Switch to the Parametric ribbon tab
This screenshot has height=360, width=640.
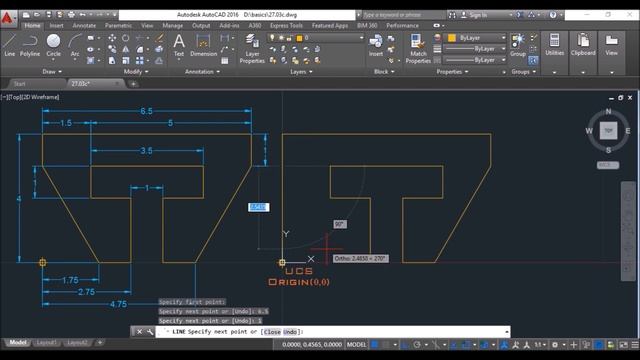(118, 26)
